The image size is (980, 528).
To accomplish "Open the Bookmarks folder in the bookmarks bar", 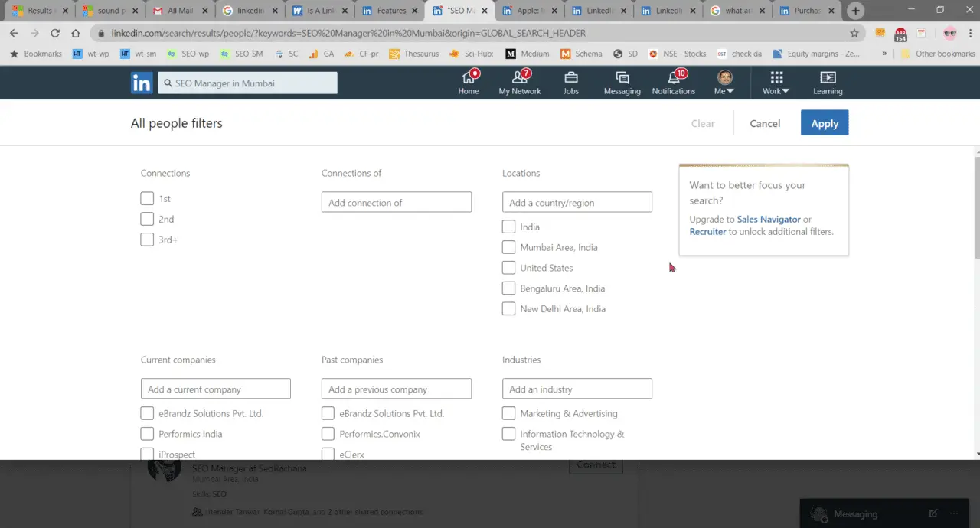I will coord(36,54).
